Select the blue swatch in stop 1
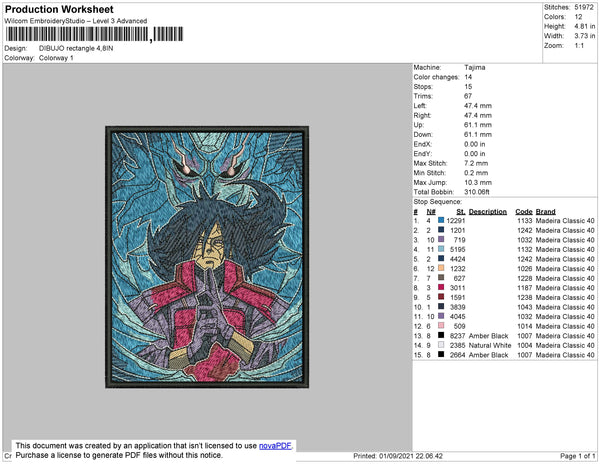Viewport: 600px width, 464px height. click(x=441, y=220)
